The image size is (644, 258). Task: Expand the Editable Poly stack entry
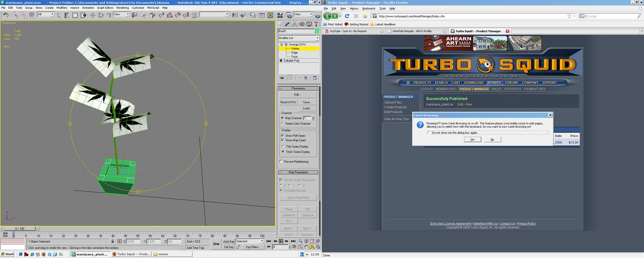[x=281, y=61]
